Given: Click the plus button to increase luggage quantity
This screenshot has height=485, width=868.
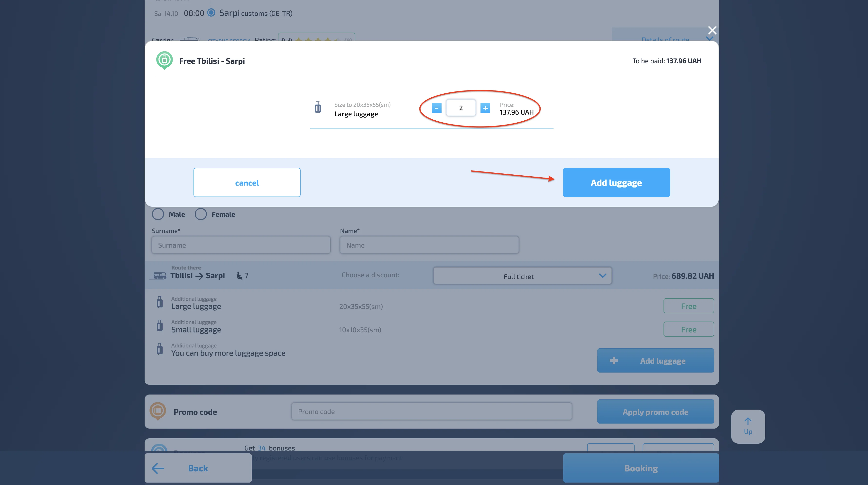Looking at the screenshot, I should [485, 108].
